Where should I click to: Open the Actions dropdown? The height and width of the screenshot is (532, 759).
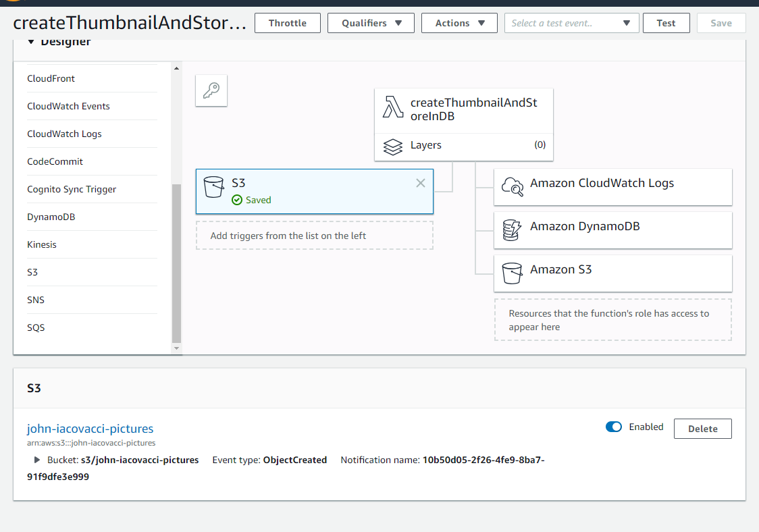459,23
